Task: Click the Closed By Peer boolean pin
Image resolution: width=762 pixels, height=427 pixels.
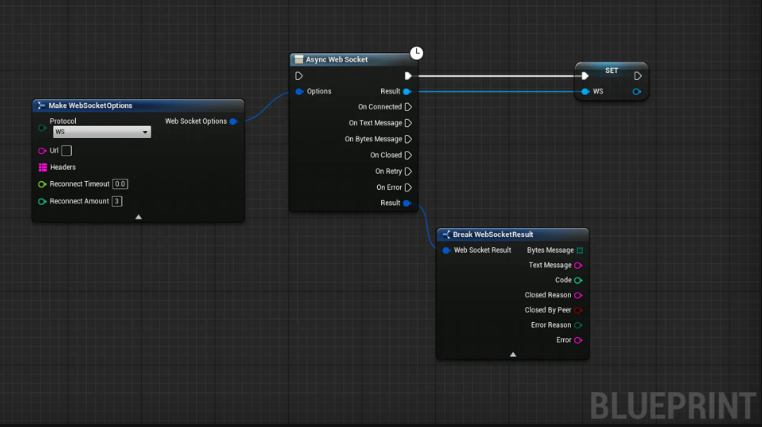Action: [578, 310]
